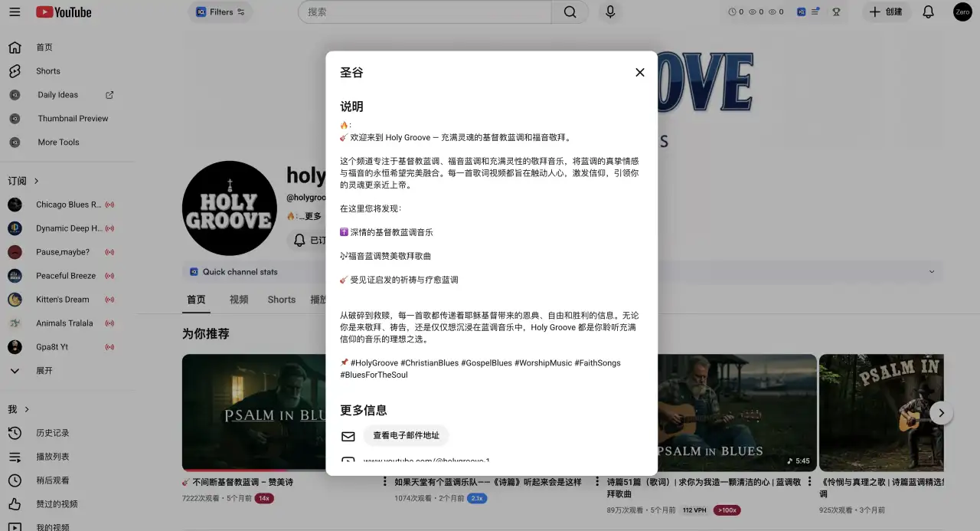Click the #ChristianBlues hashtag in description
980x531 pixels.
click(x=430, y=363)
